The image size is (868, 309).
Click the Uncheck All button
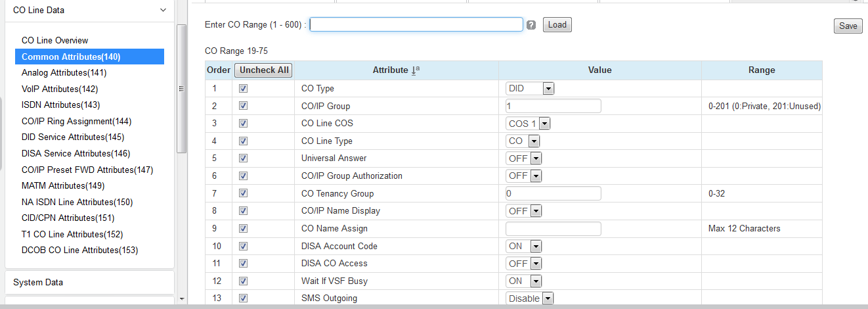click(263, 70)
